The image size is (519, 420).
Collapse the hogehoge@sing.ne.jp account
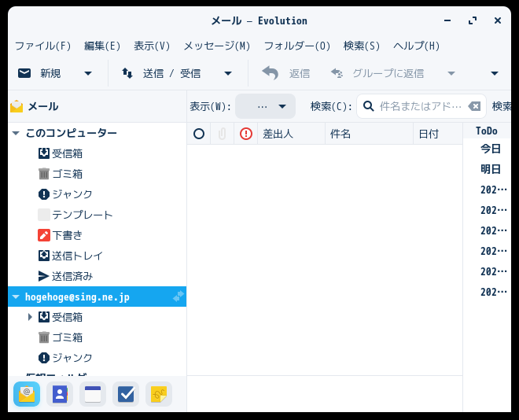pyautogui.click(x=16, y=297)
